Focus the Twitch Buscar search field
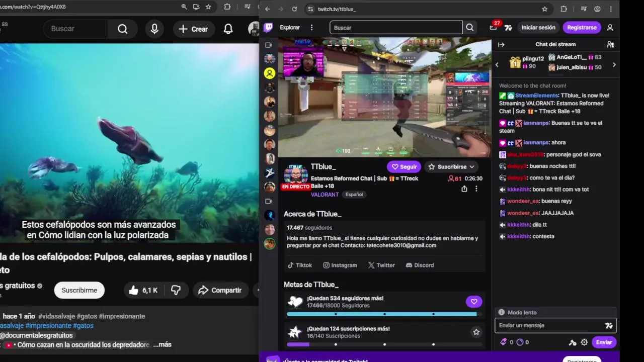This screenshot has height=362, width=644. [396, 28]
